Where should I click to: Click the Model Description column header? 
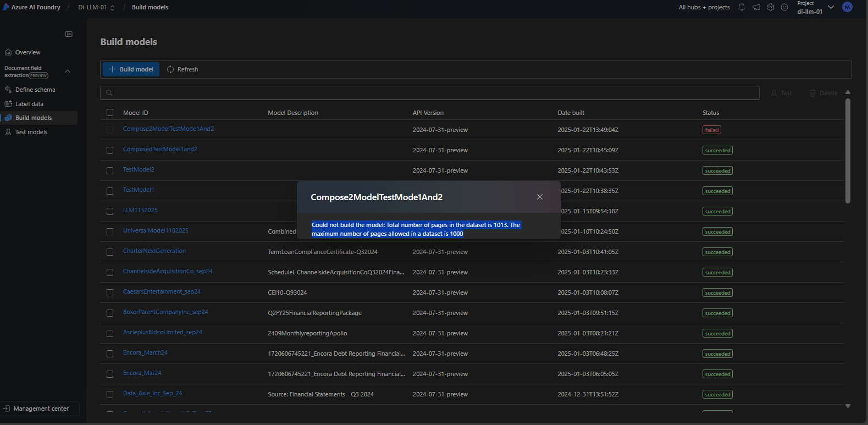click(293, 113)
